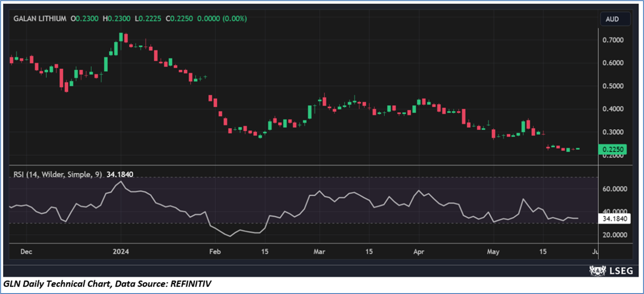Click the 34.1840 RSI value in the legend

click(x=120, y=175)
